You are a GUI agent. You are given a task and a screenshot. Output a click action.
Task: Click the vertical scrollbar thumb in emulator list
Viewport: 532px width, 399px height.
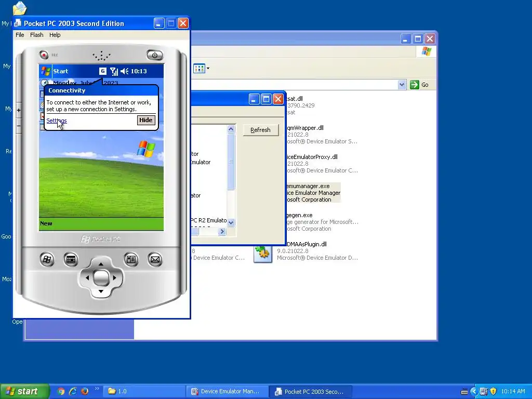click(x=231, y=162)
